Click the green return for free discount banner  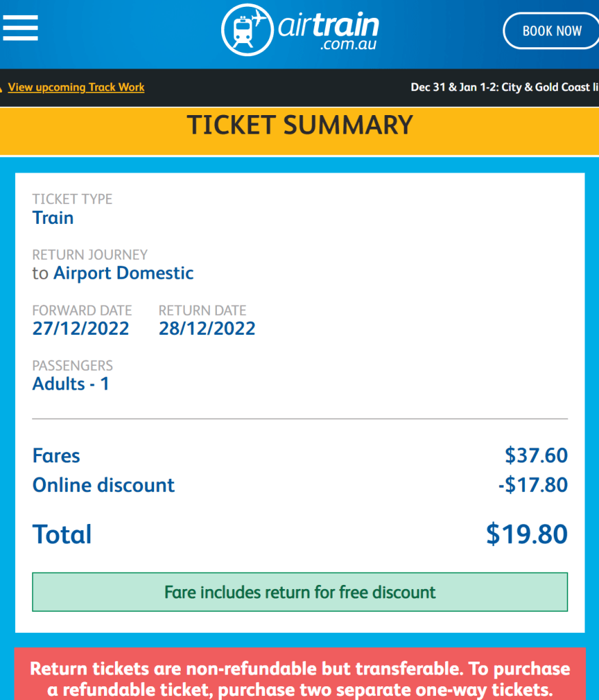click(x=300, y=592)
